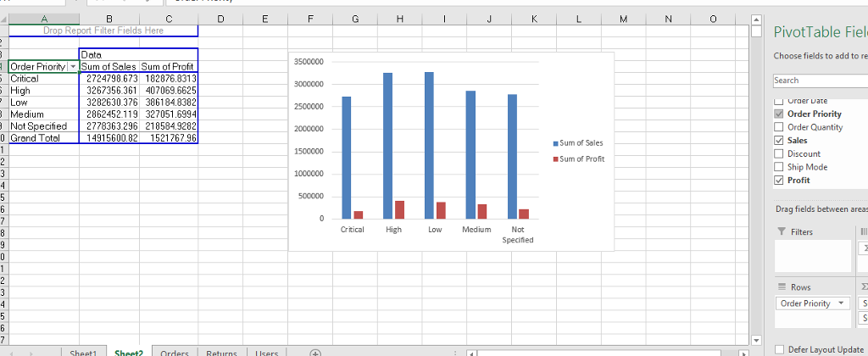This screenshot has width=868, height=356.
Task: Select cell with value 2724798.673
Action: [109, 79]
